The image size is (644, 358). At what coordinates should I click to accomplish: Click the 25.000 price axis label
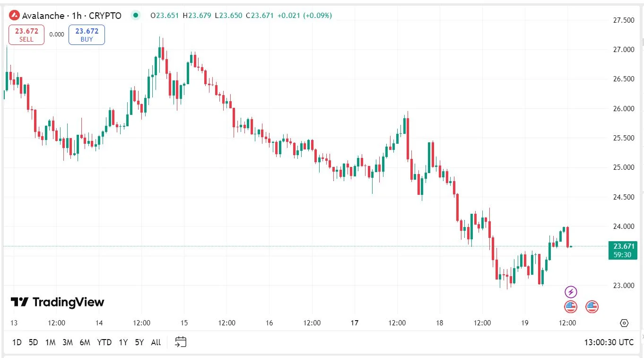pyautogui.click(x=623, y=167)
